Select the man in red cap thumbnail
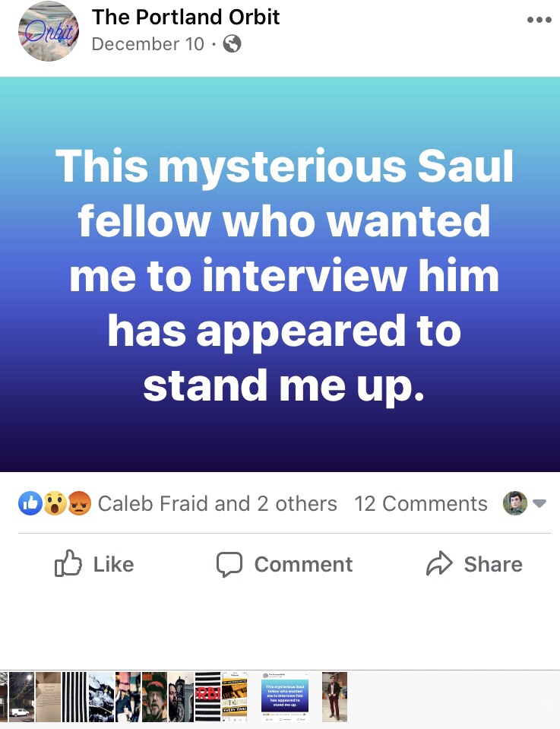Screen dimensions: 560x729 tap(154, 696)
